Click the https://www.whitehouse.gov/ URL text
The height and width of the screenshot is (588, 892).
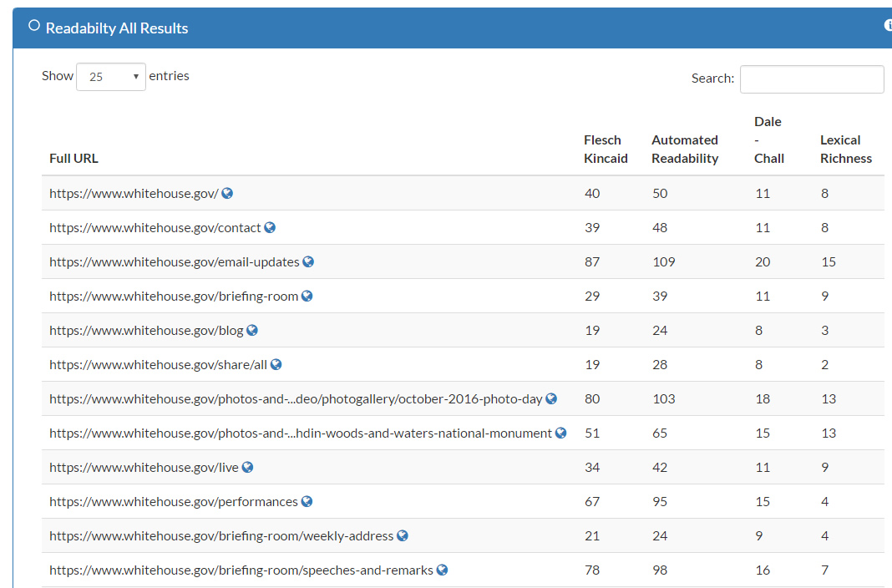click(134, 193)
